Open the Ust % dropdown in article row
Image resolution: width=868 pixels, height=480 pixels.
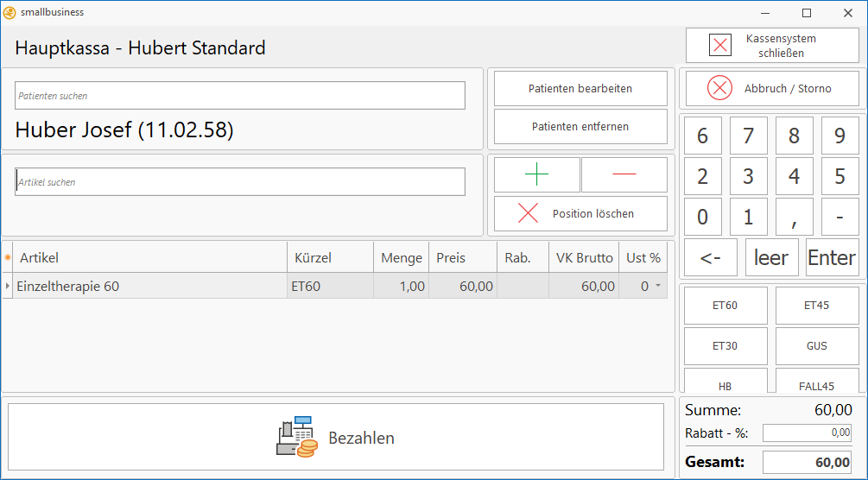click(658, 287)
